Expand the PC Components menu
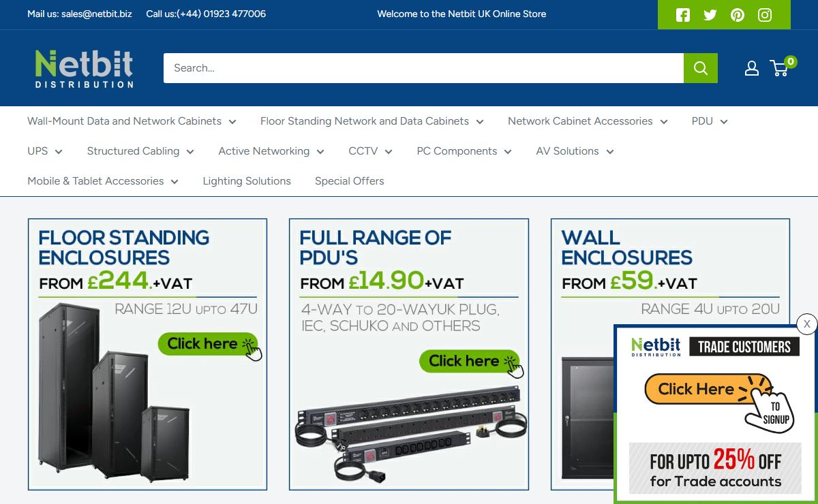Image resolution: width=818 pixels, height=504 pixels. [464, 151]
